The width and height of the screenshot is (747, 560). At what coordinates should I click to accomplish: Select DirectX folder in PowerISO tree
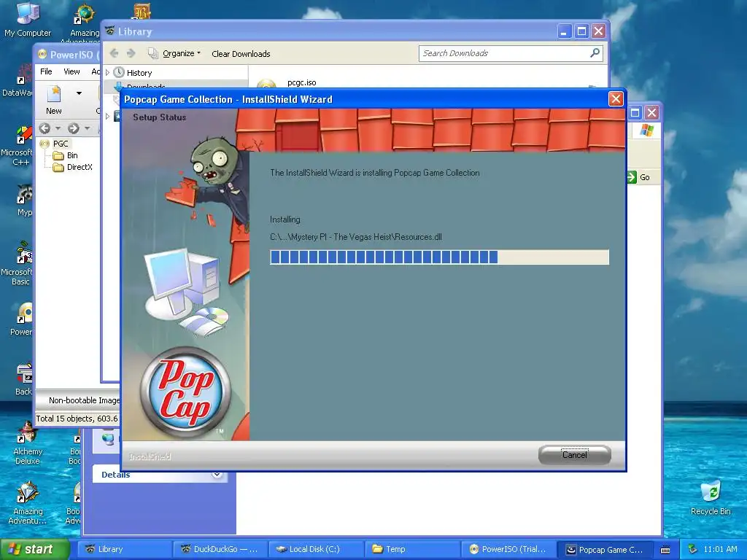point(80,167)
